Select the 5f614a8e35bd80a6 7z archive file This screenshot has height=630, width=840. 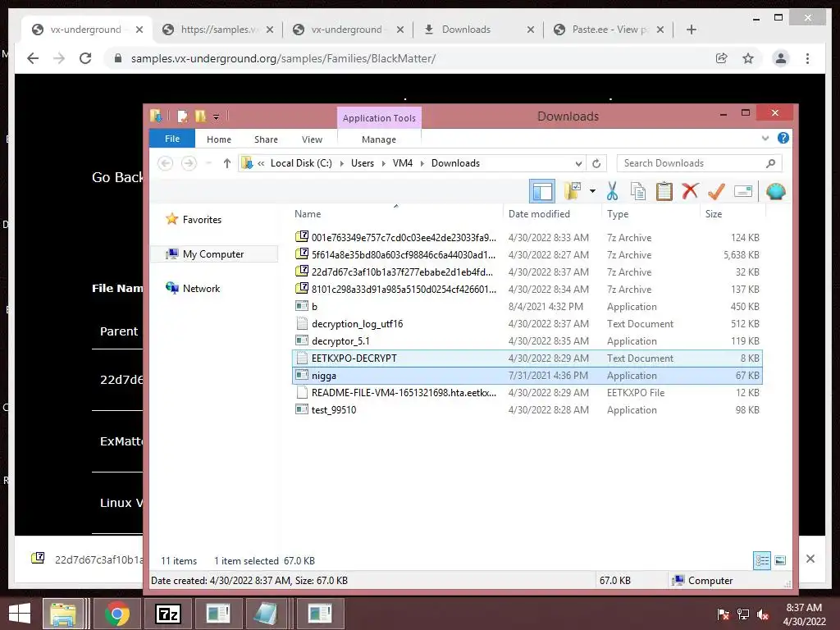[x=527, y=254]
